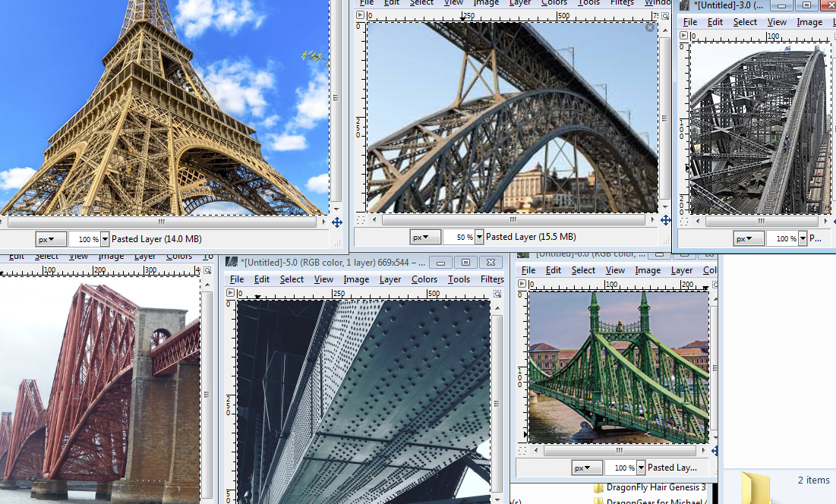
Task: Open image menu arrow in Untitled-3.0 window
Action: pyautogui.click(x=683, y=35)
